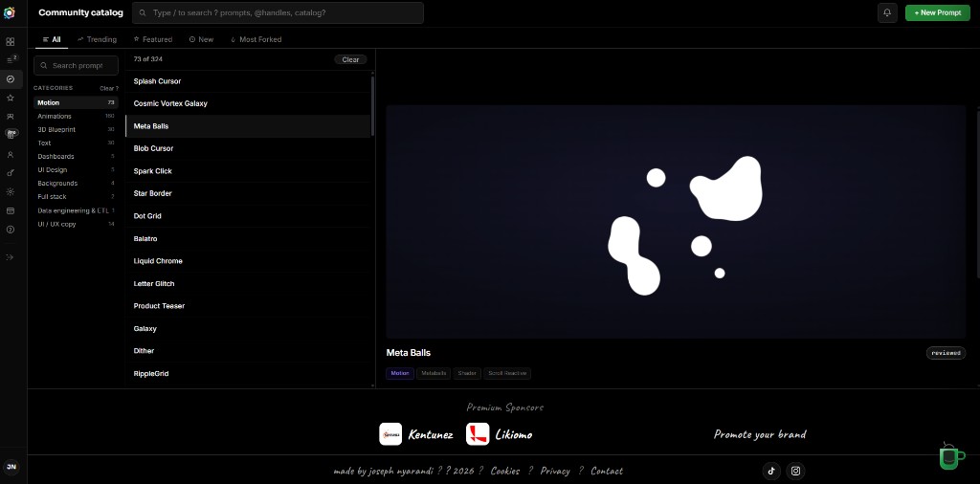This screenshot has width=980, height=484.
Task: Open the dashboard grid icon in sidebar
Action: click(x=10, y=42)
